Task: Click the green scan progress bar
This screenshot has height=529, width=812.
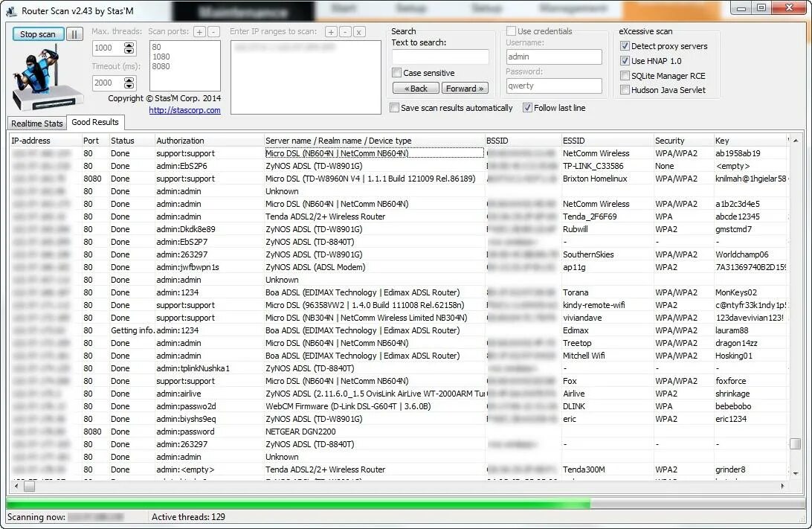Action: 405,503
